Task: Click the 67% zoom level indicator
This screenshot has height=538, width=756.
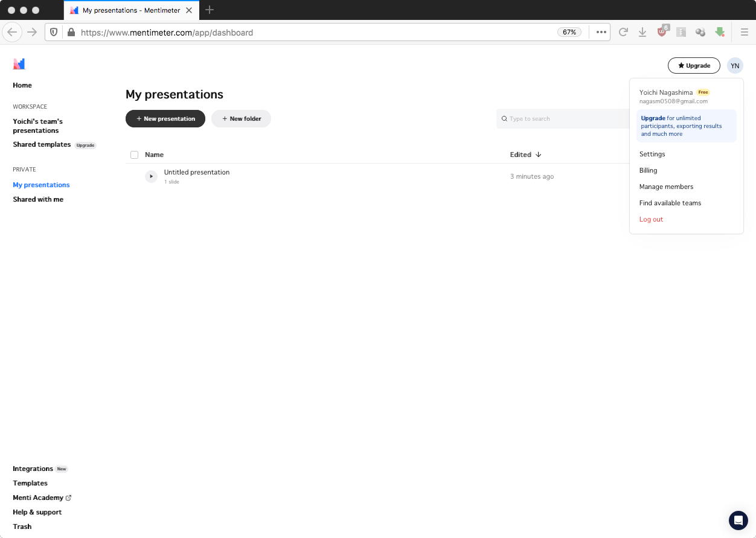Action: click(569, 32)
